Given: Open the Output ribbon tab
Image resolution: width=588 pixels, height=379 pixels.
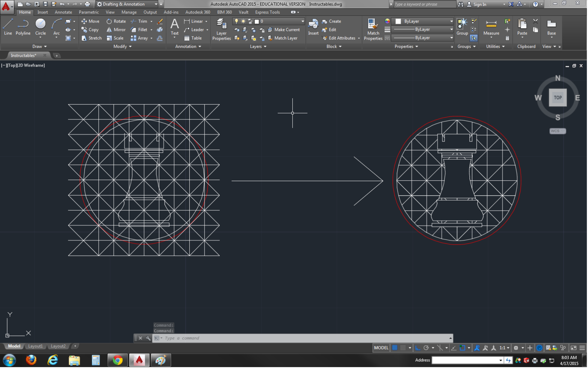Looking at the screenshot, I should (x=150, y=12).
